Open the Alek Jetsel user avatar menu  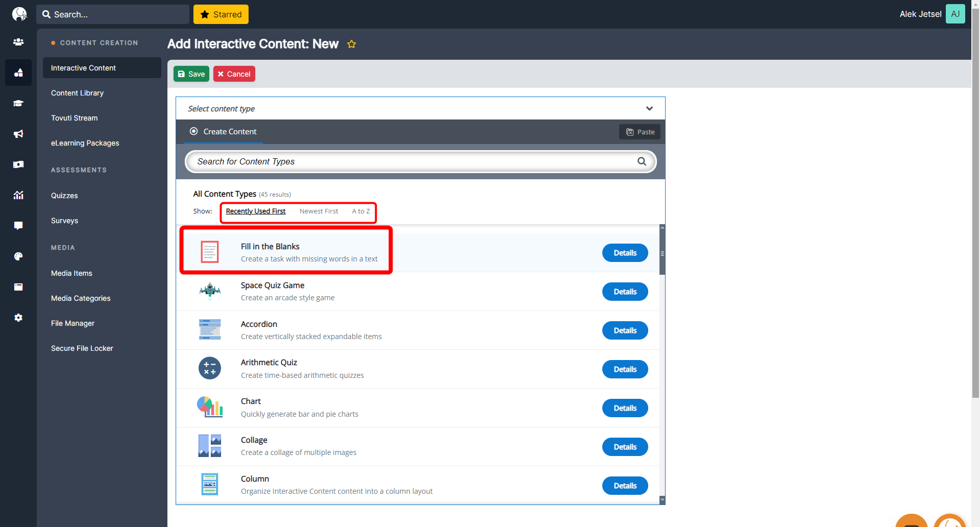pos(955,14)
